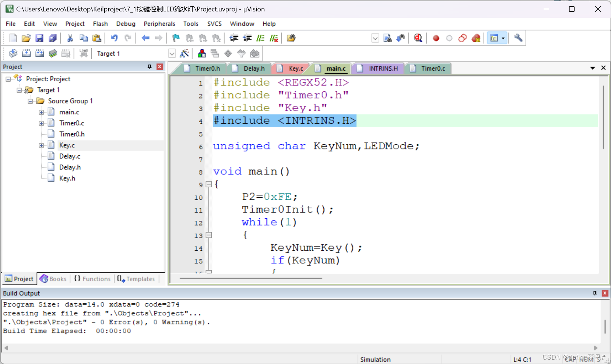Open the Flash menu

[100, 24]
